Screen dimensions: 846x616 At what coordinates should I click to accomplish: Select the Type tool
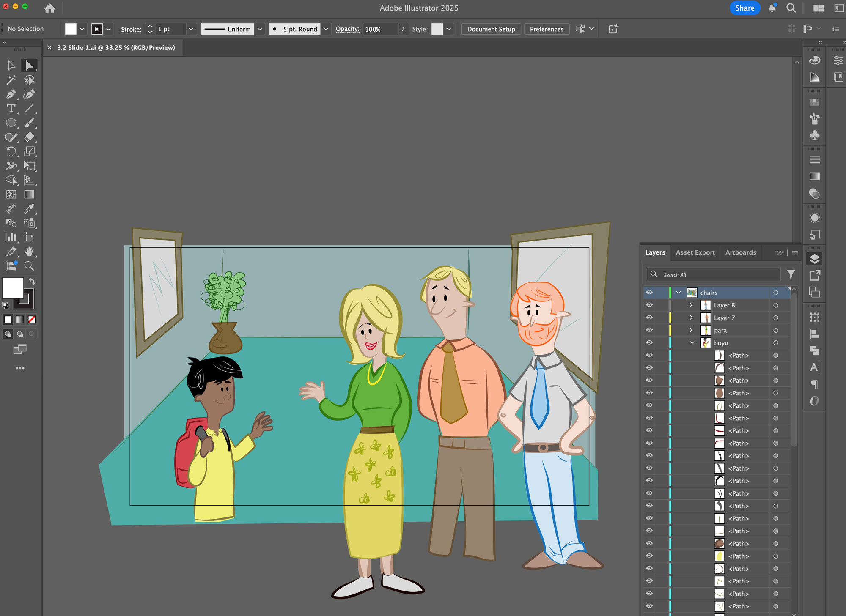(11, 109)
